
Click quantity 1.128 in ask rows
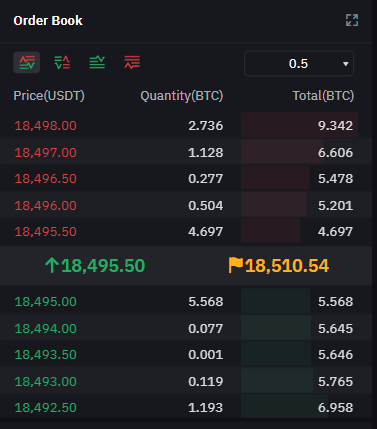[x=206, y=152]
